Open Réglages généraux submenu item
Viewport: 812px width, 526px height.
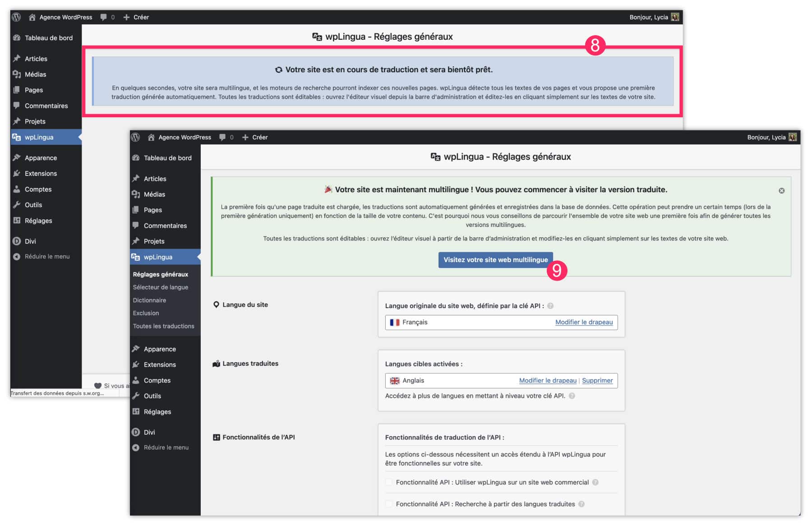point(161,274)
